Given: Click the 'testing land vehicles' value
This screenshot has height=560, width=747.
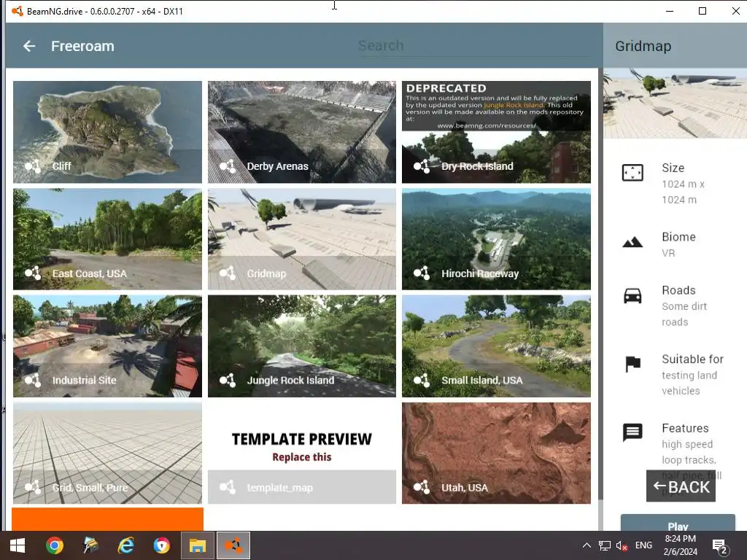Looking at the screenshot, I should click(689, 383).
